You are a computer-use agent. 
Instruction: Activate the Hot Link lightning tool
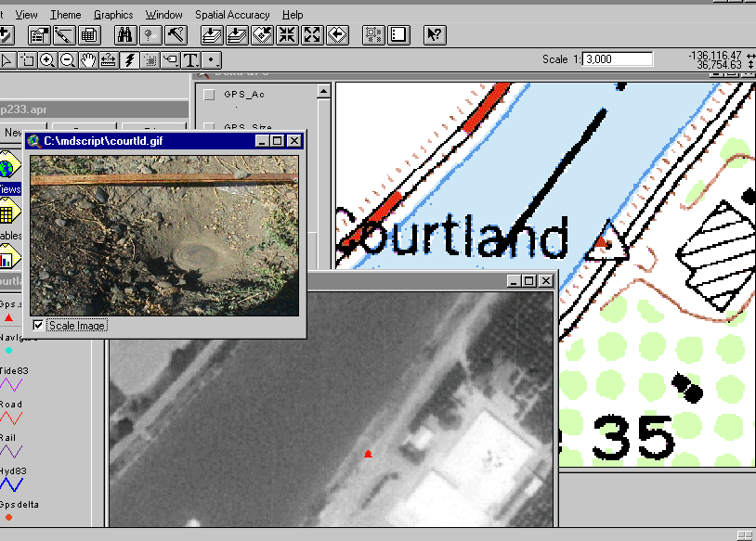click(x=129, y=60)
